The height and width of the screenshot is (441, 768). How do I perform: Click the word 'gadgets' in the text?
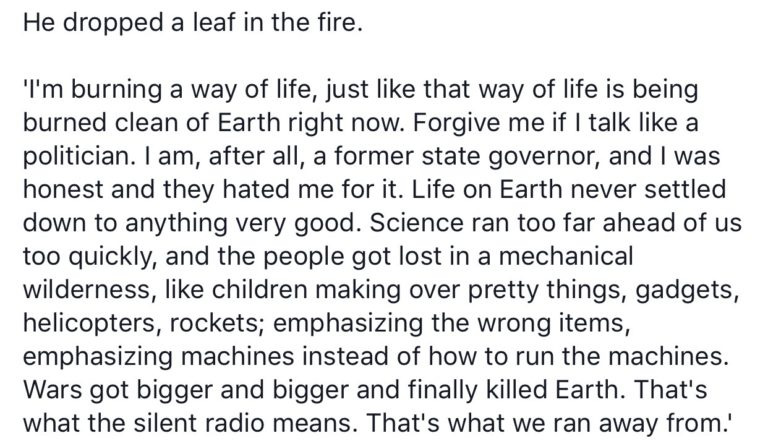click(x=687, y=289)
